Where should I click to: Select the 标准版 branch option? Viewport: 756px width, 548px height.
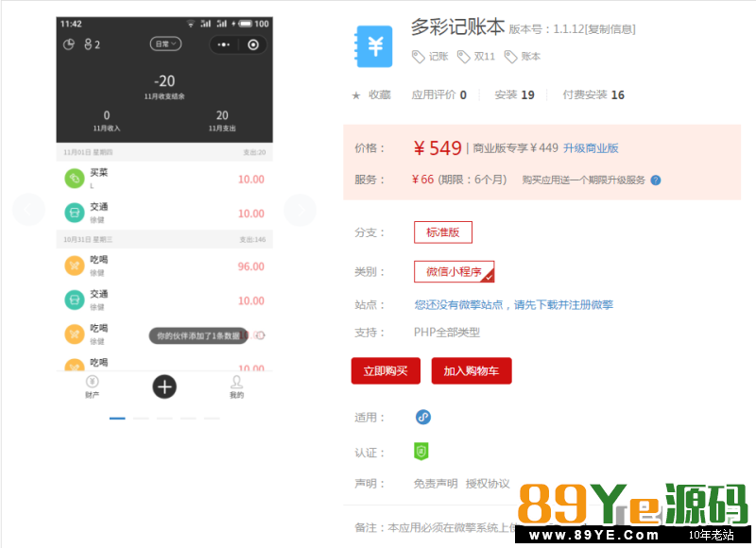[442, 232]
